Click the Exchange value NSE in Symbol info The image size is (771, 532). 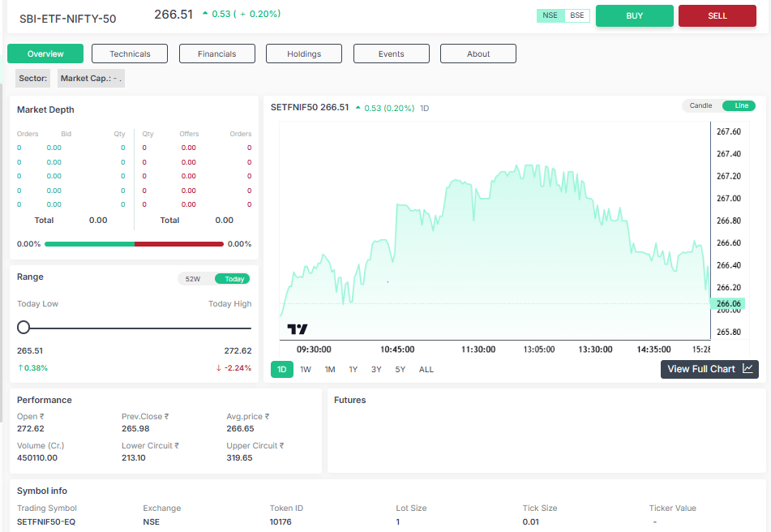(152, 521)
